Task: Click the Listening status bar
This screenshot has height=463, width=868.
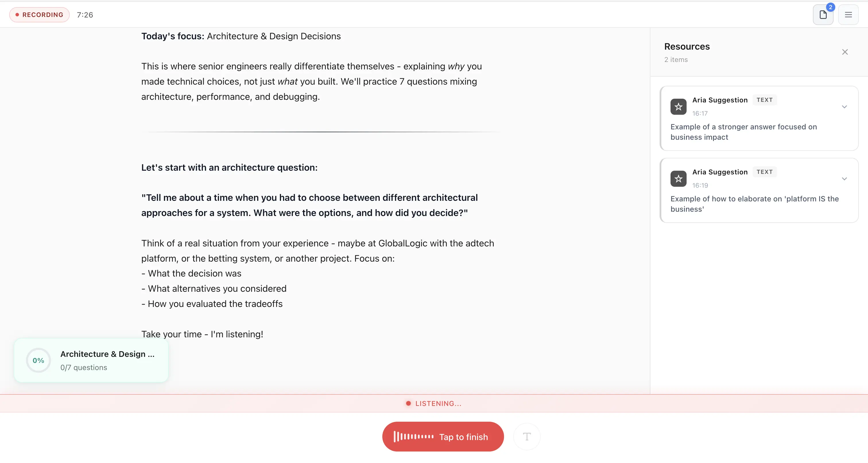Action: pos(434,403)
